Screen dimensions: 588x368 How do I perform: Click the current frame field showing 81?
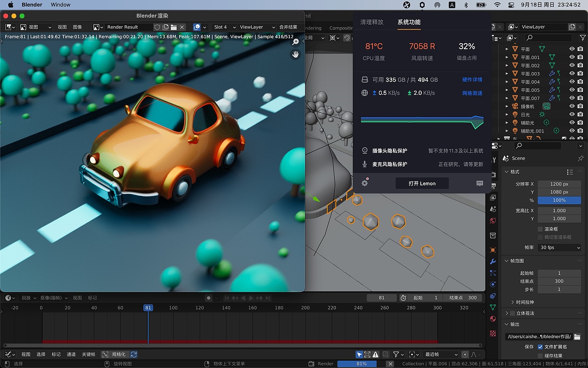pos(381,298)
